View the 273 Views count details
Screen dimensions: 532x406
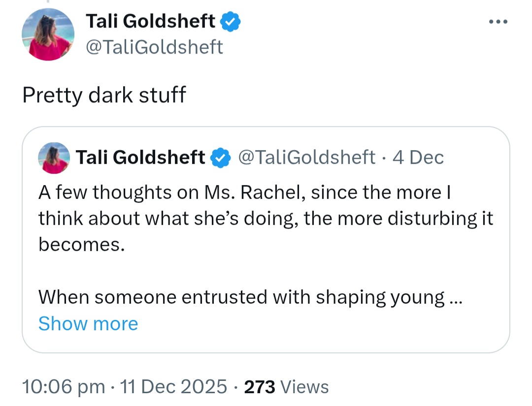coord(286,386)
